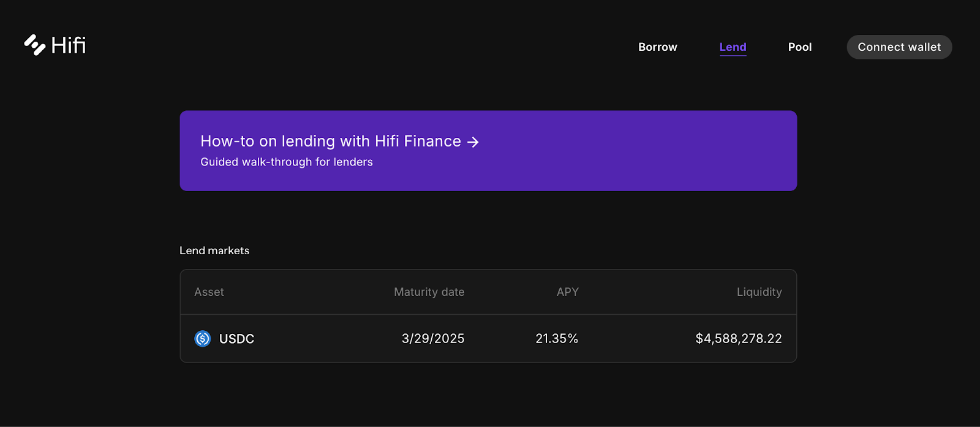Sort by the Maturity date column header

(429, 292)
